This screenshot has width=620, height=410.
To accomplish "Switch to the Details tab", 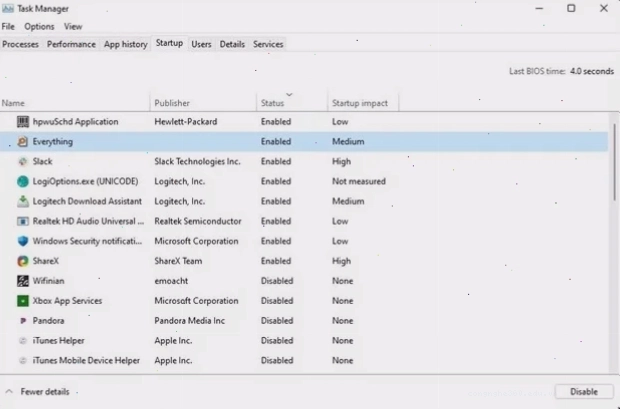I will pos(232,44).
